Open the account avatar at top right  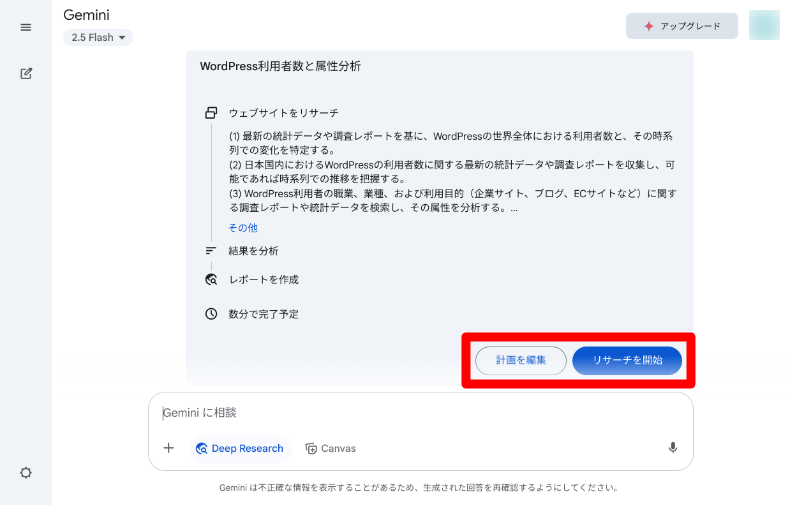(764, 25)
